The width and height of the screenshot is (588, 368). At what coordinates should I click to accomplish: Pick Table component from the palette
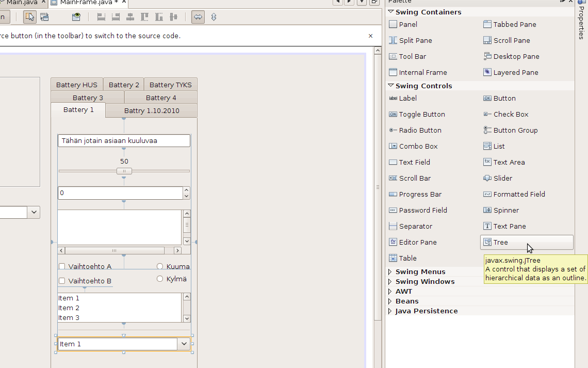pyautogui.click(x=403, y=259)
